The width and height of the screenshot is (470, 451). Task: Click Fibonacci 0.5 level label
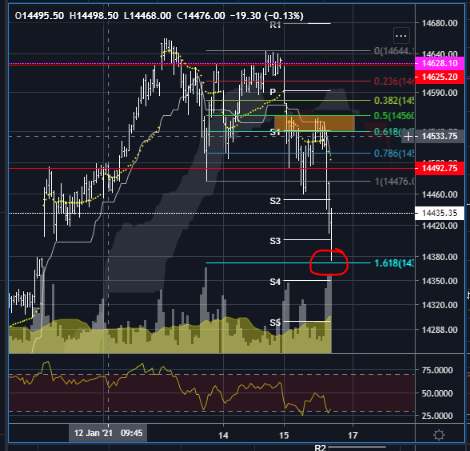click(x=394, y=116)
